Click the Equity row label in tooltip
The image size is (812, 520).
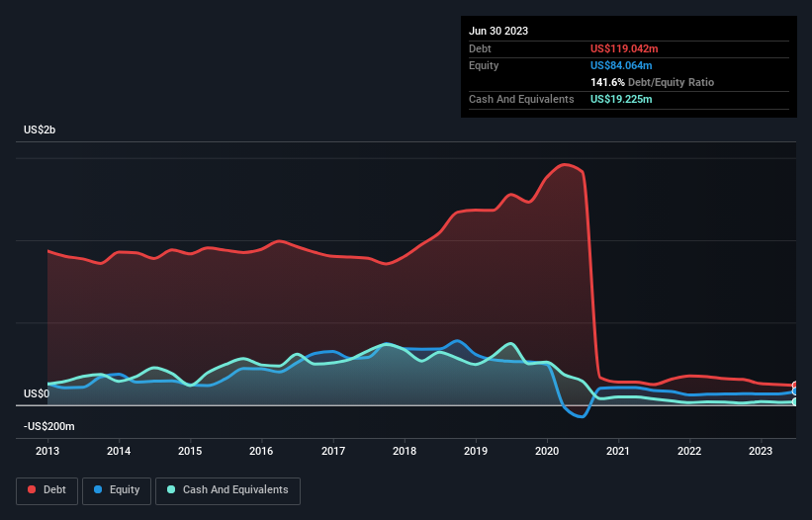pyautogui.click(x=484, y=65)
